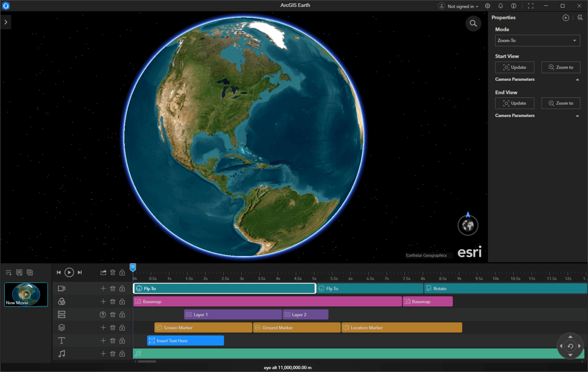
Task: Select the text track icon
Action: pos(61,341)
